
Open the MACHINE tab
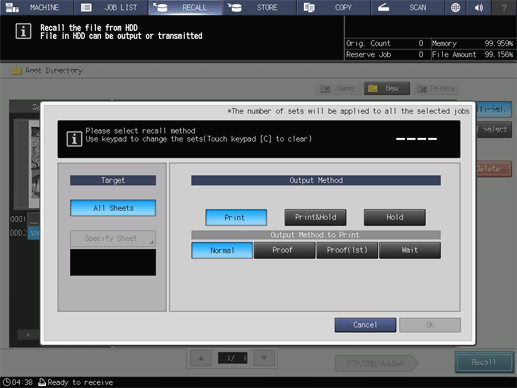pos(37,7)
